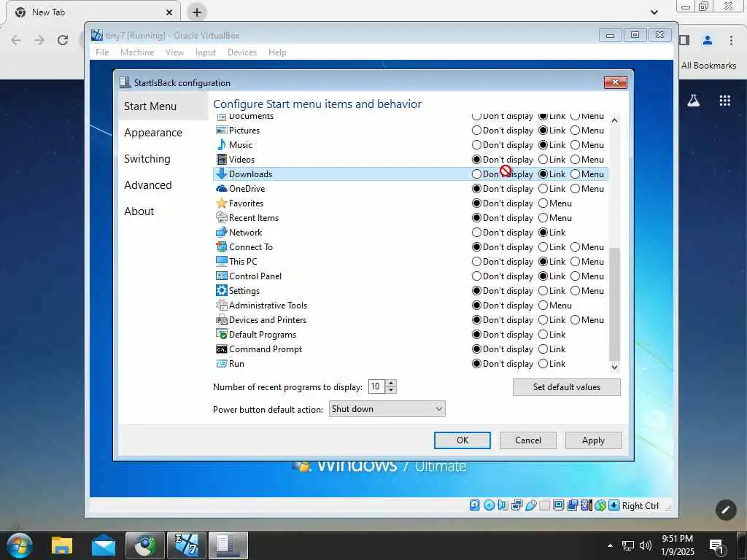Click the Cancel button

pos(528,440)
